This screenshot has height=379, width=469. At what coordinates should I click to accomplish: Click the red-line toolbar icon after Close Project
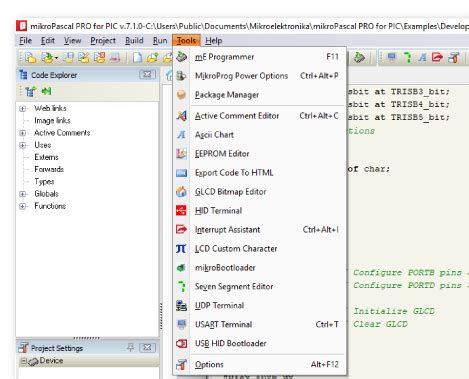115,58
